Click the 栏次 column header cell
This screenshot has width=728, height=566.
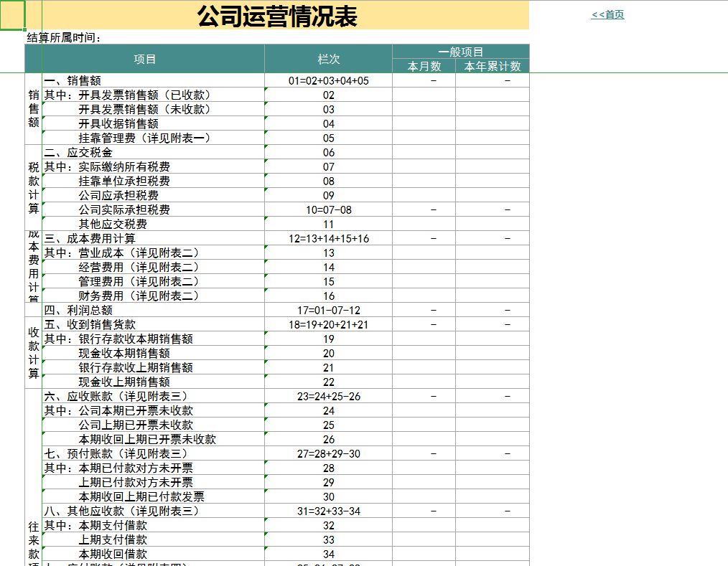(x=327, y=60)
